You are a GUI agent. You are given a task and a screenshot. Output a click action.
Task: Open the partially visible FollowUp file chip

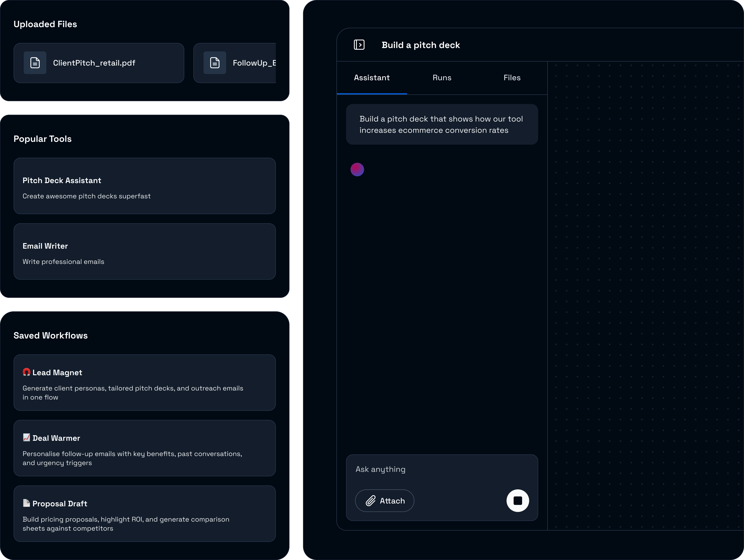pyautogui.click(x=235, y=63)
